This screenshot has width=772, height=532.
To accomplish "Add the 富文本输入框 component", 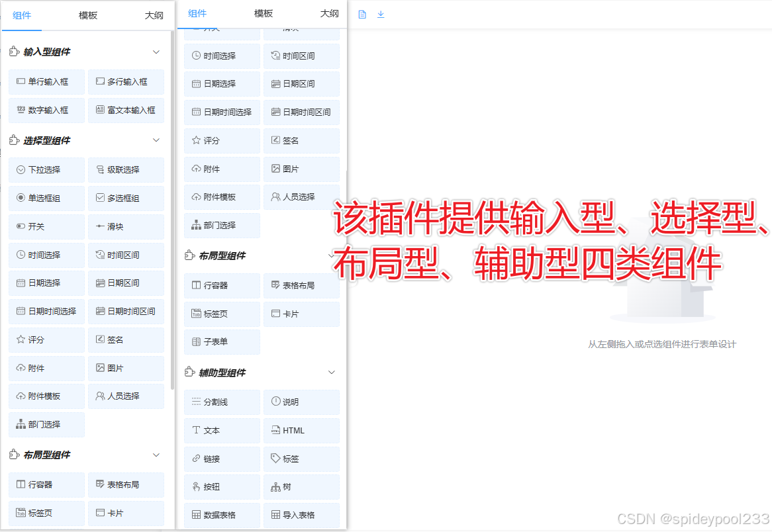I will click(x=126, y=111).
